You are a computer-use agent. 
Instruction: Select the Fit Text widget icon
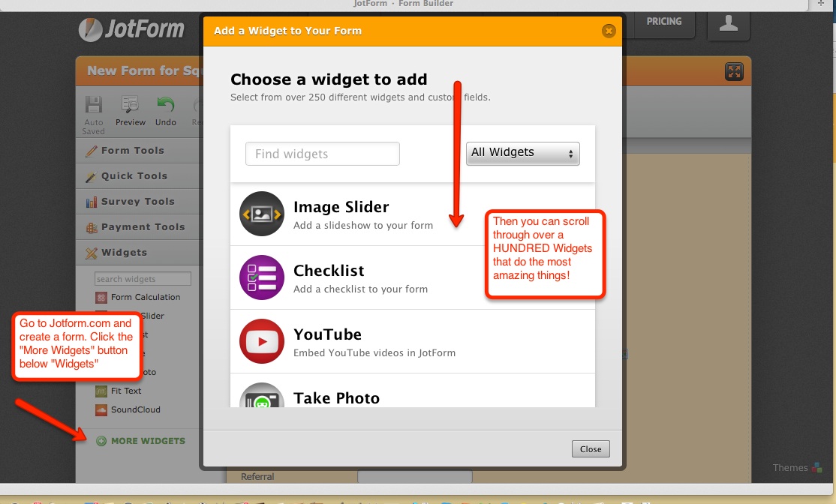[x=101, y=391]
